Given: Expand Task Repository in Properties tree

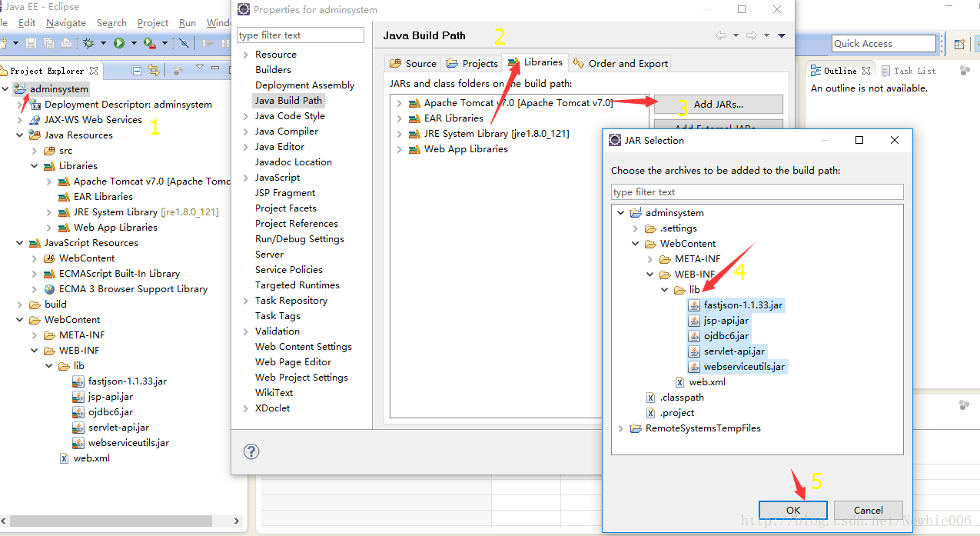Looking at the screenshot, I should (245, 301).
